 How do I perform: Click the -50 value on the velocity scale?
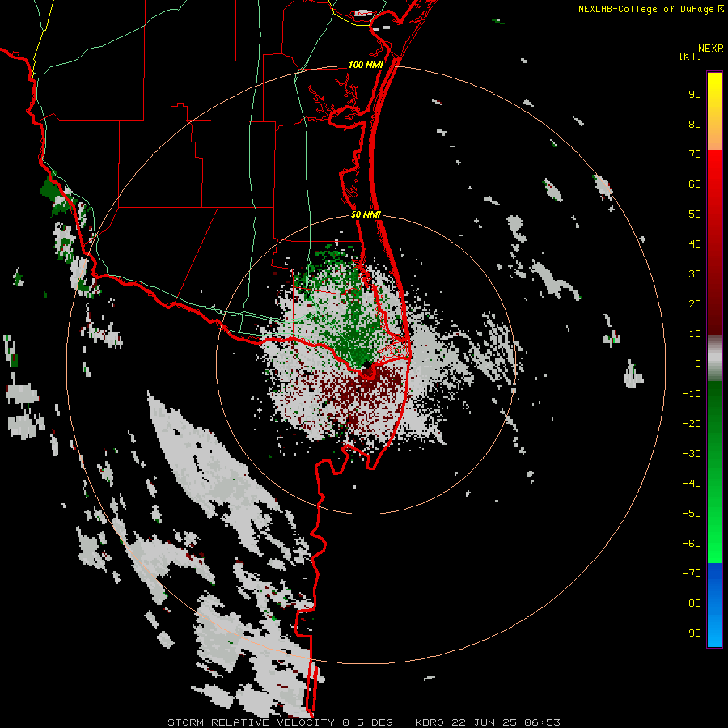click(692, 514)
